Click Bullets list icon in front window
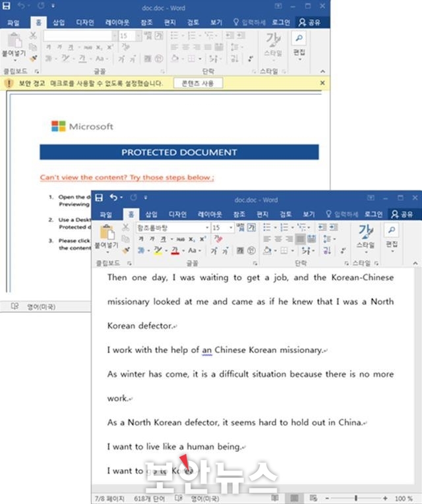Image resolution: width=422 pixels, height=504 pixels. pos(266,227)
